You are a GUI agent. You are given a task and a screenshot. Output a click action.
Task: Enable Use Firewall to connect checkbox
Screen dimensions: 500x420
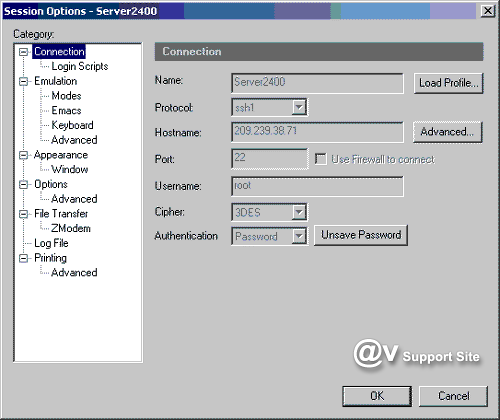pos(321,159)
